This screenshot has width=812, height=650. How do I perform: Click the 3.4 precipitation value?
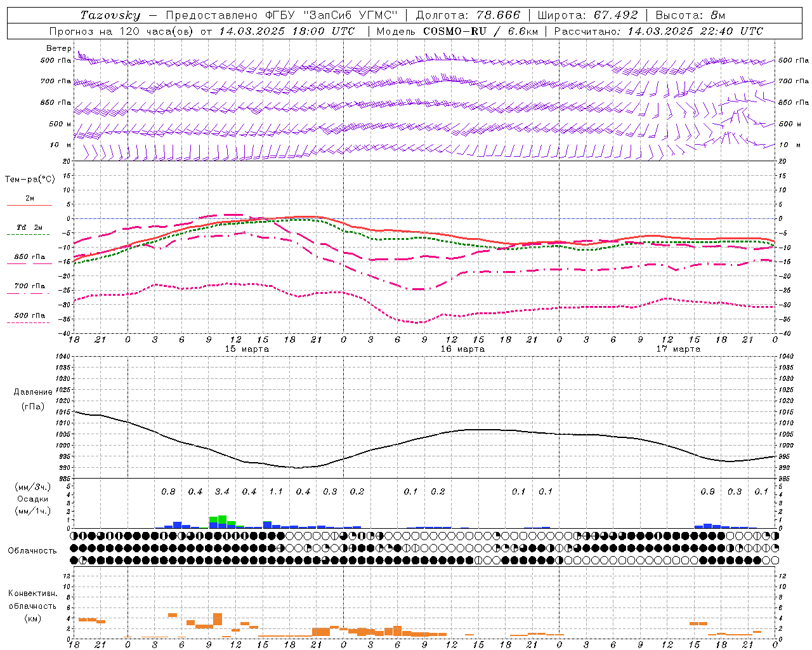click(222, 492)
